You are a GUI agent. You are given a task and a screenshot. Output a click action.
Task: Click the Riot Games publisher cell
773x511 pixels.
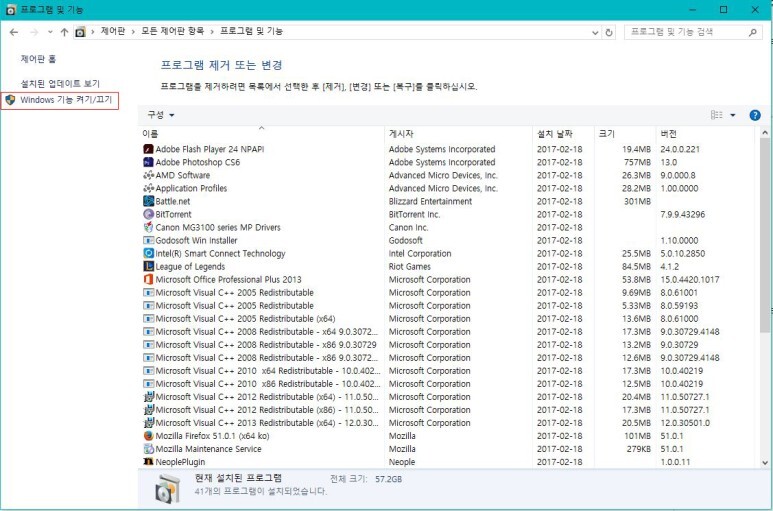click(410, 267)
